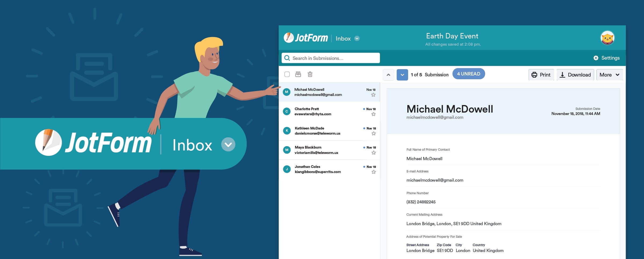Screen dimensions: 644x259
Task: Click Kathleen McDade's K avatar circle
Action: [x=287, y=131]
